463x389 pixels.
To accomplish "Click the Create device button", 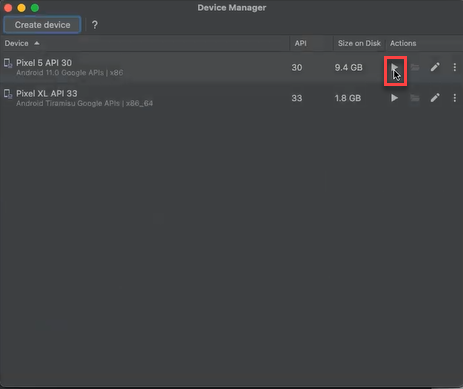I will tap(42, 25).
